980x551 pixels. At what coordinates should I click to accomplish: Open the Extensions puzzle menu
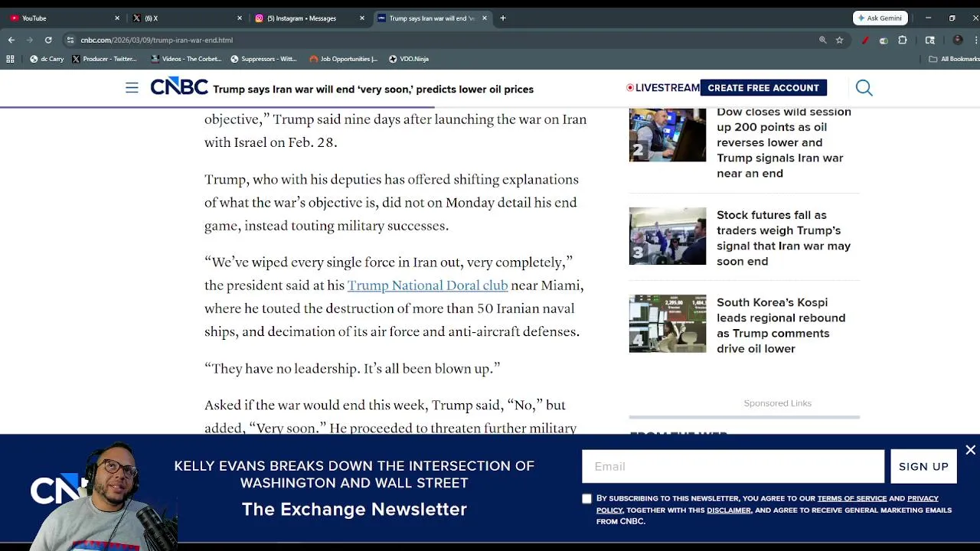(903, 40)
